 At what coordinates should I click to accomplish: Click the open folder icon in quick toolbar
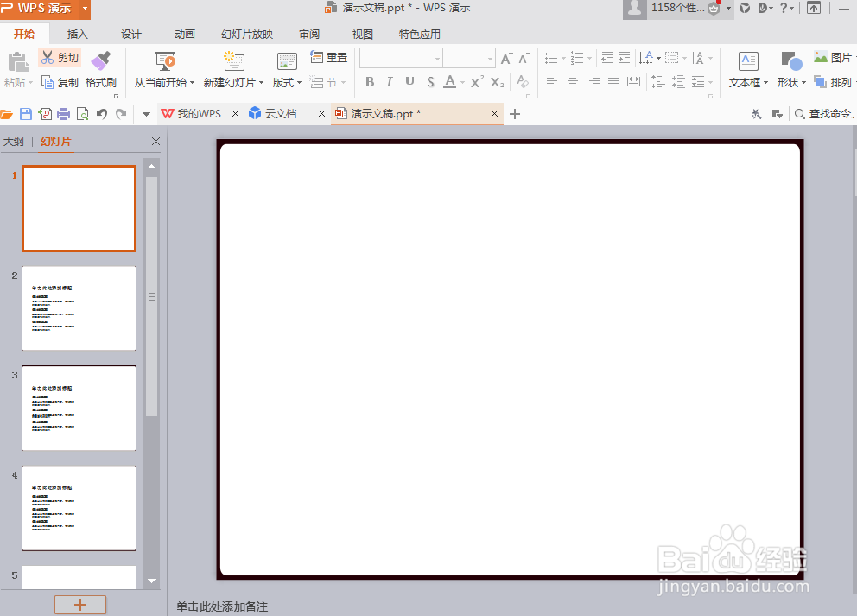click(7, 114)
